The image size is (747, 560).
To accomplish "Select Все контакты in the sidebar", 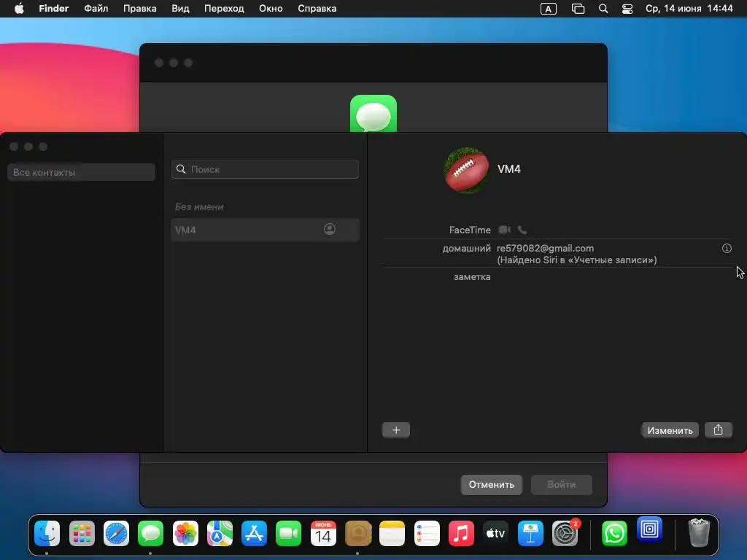I will pos(81,172).
